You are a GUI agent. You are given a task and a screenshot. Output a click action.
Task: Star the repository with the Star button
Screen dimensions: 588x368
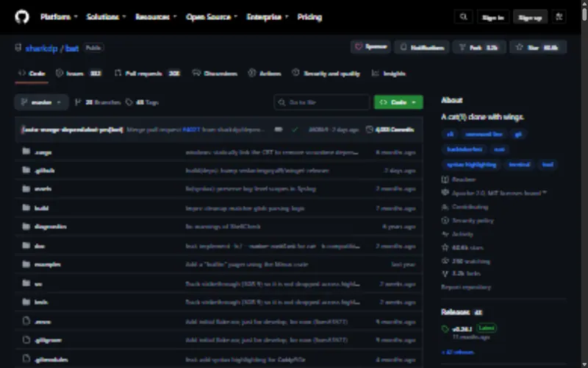click(x=538, y=47)
